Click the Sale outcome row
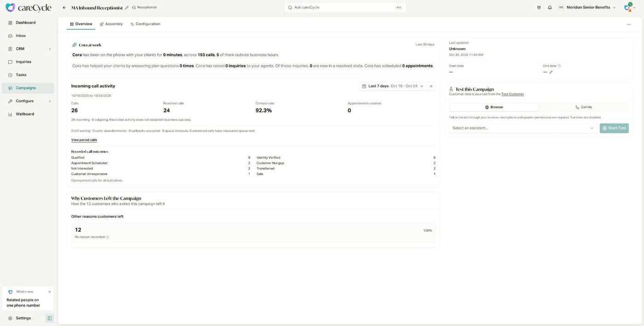 pos(346,174)
